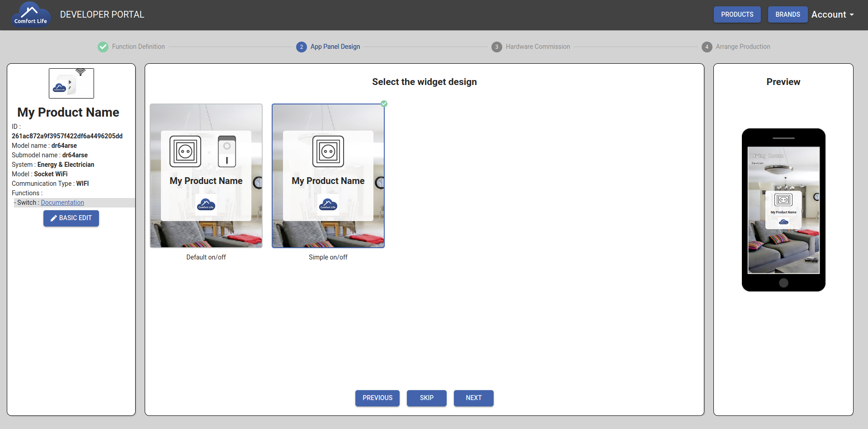
Task: Jump to the Arrange Production step
Action: [x=742, y=47]
